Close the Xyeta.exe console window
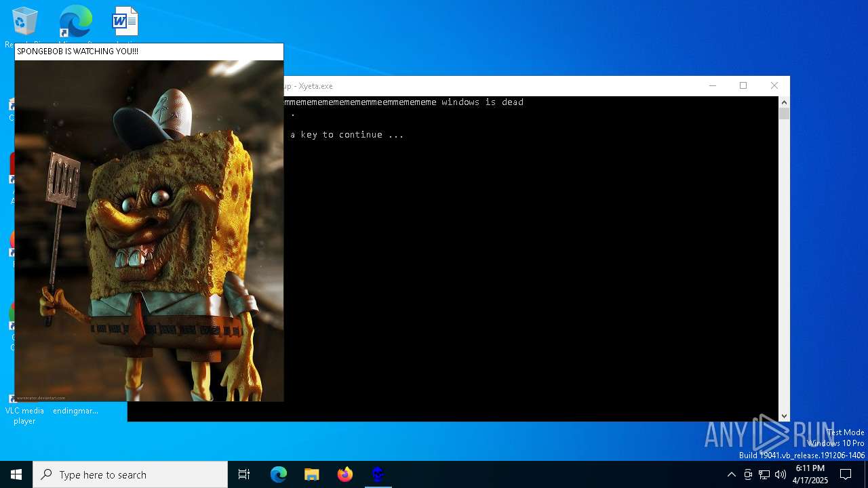Screen dimensions: 868x488 [774, 85]
